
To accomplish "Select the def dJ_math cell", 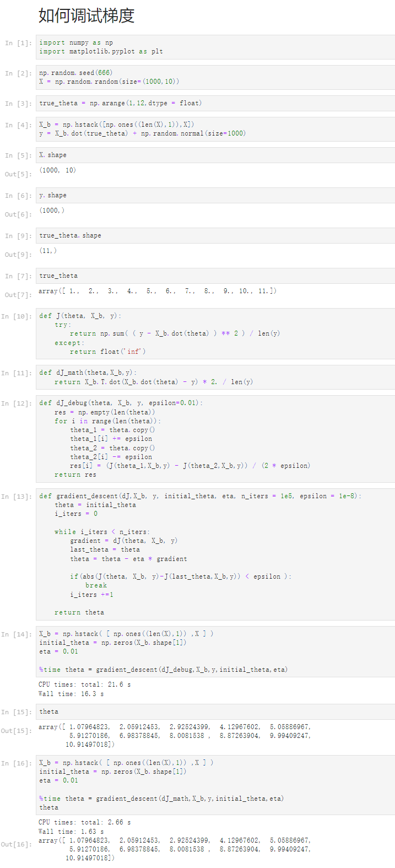I will (215, 377).
